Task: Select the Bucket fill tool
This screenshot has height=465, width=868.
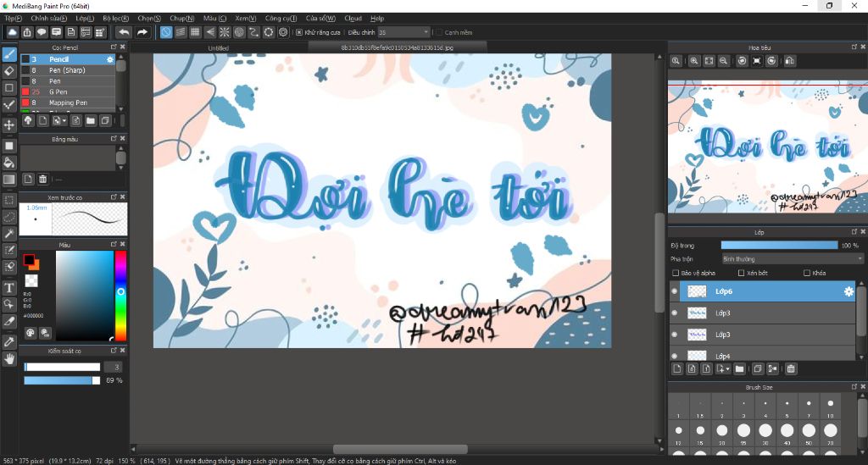Action: (8, 163)
